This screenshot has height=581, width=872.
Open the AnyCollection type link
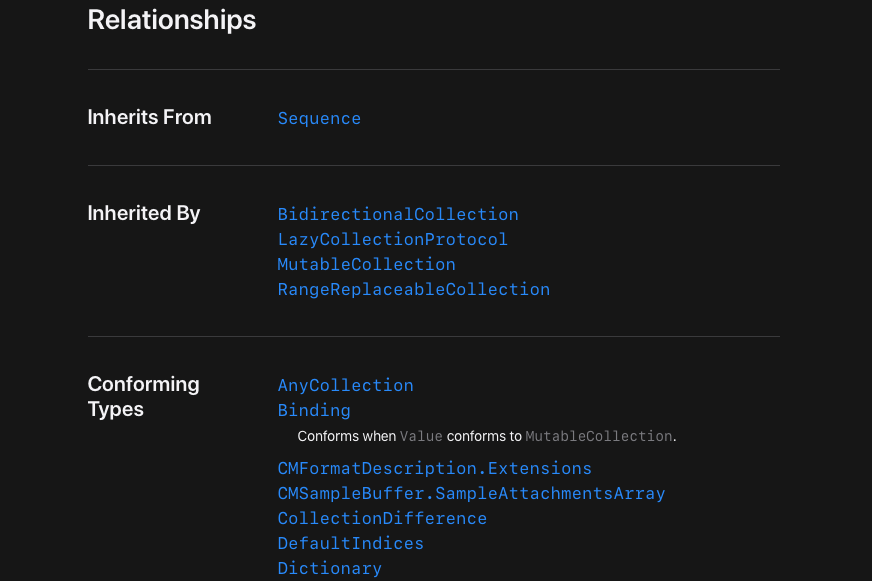(345, 385)
